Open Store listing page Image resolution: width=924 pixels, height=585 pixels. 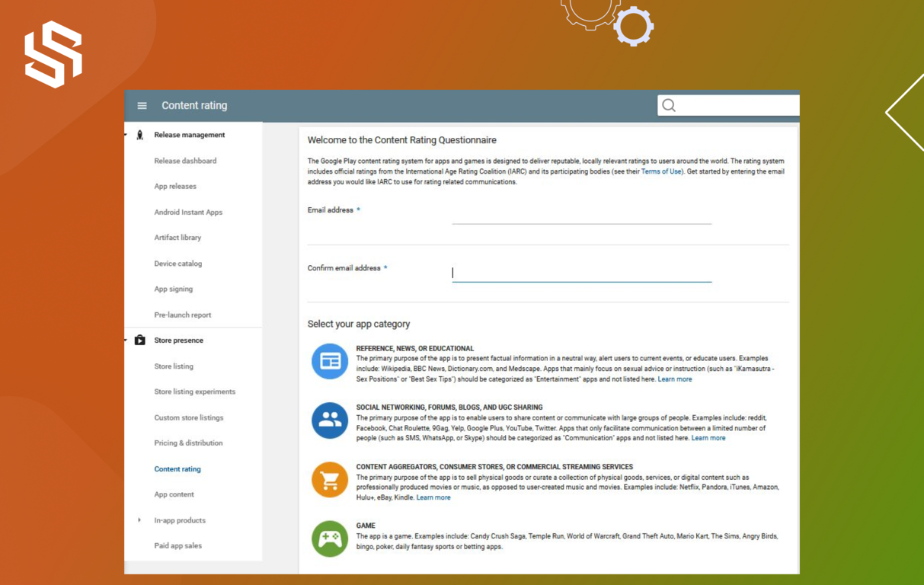pyautogui.click(x=174, y=366)
